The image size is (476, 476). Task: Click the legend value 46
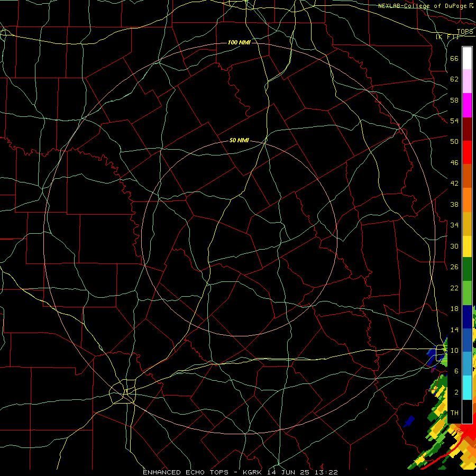pyautogui.click(x=454, y=163)
